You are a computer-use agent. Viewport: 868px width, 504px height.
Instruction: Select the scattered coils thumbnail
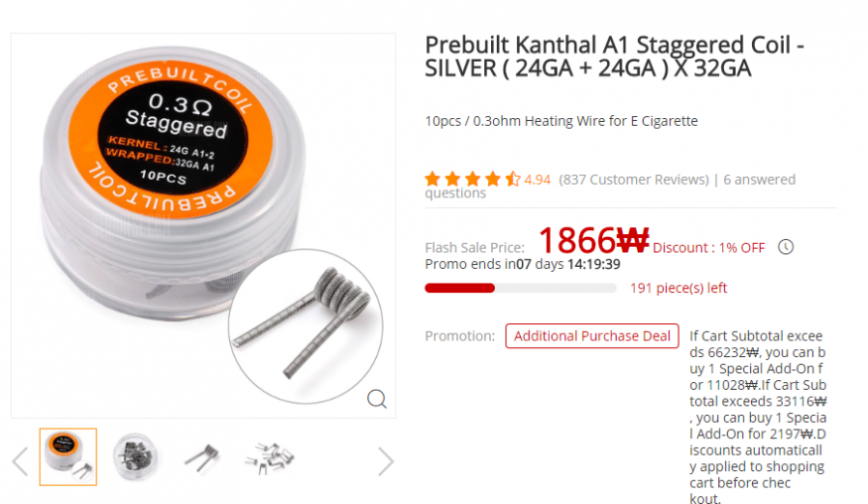click(270, 457)
